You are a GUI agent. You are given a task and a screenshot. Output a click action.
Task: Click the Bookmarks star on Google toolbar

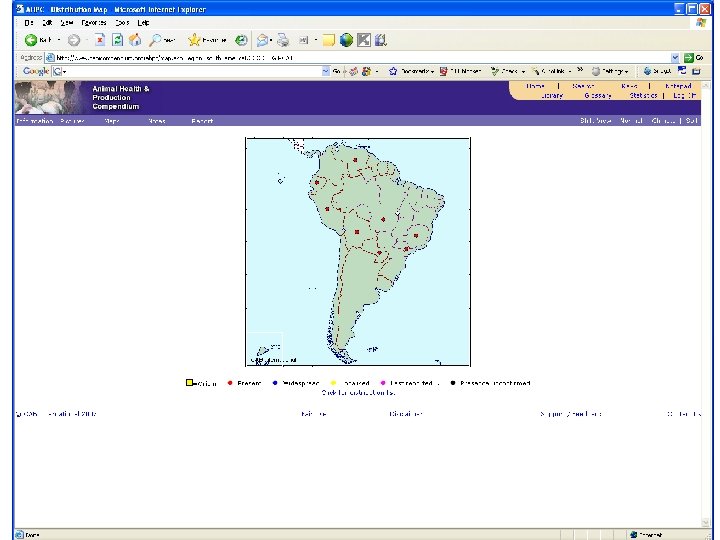tap(393, 71)
